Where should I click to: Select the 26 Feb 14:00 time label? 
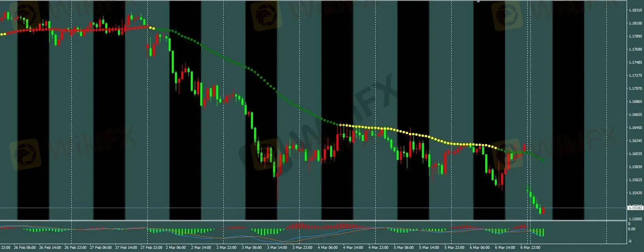click(50, 248)
